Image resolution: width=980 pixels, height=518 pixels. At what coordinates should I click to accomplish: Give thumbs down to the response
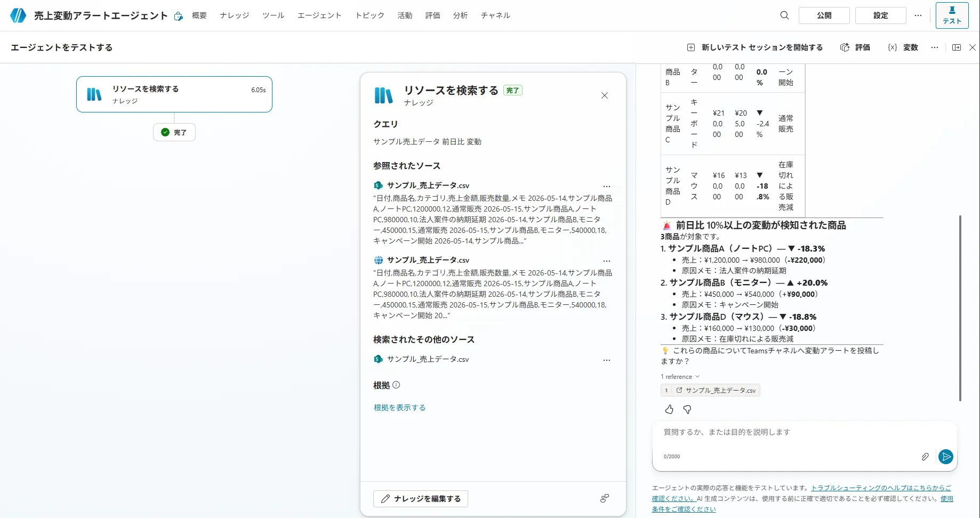pos(687,409)
